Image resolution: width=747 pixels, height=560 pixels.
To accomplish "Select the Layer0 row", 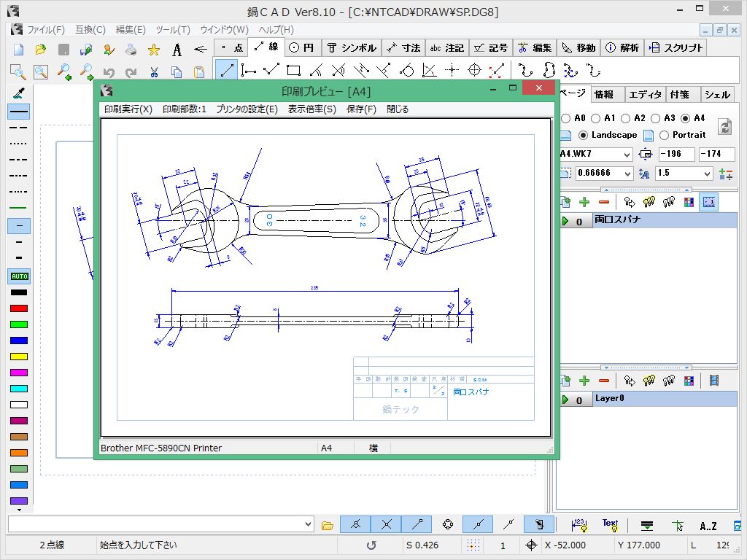I will (649, 399).
